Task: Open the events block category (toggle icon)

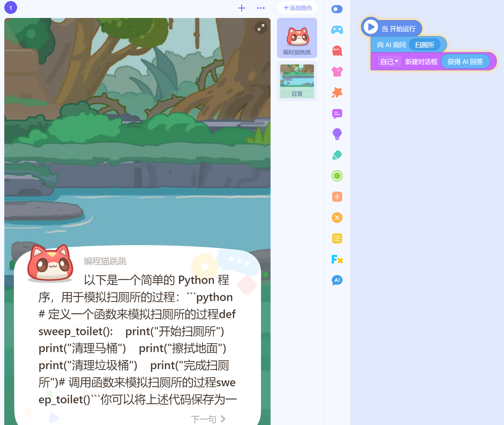Action: point(337,9)
